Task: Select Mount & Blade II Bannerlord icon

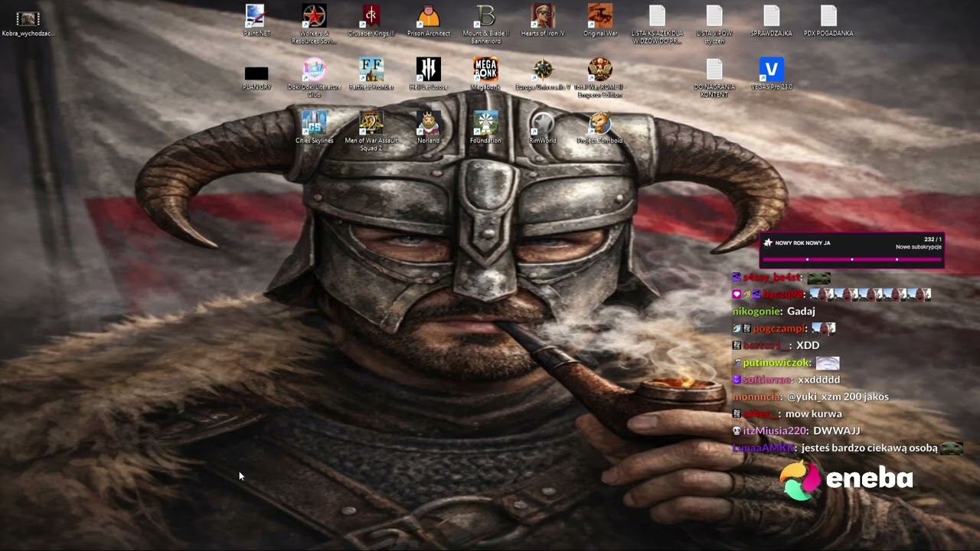Action: point(485,24)
